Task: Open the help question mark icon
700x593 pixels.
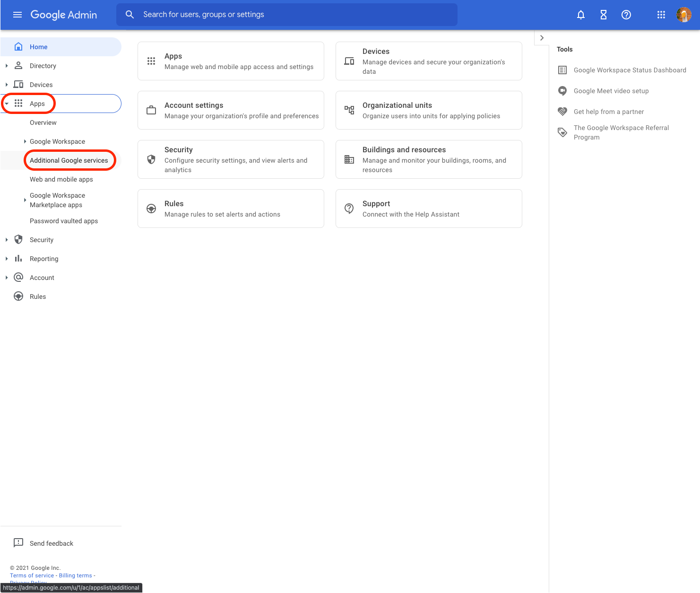Action: 626,15
